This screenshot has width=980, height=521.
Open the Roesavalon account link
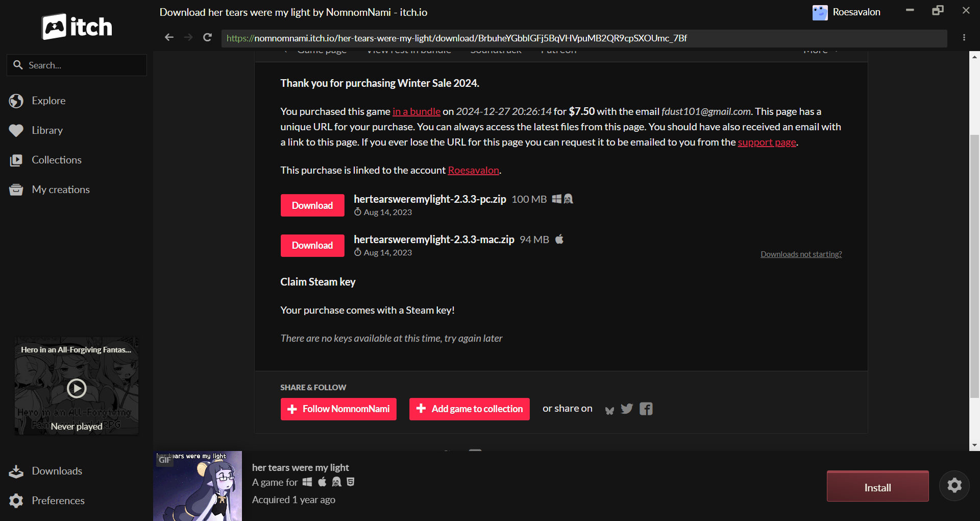pyautogui.click(x=474, y=170)
